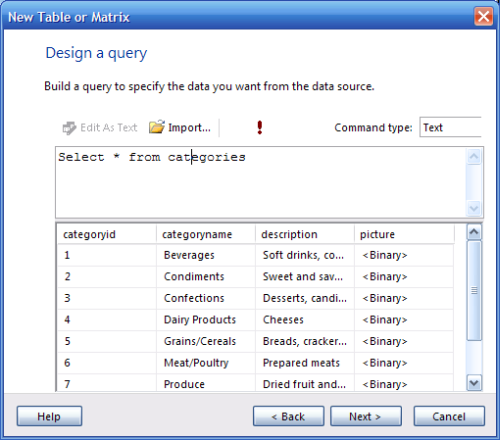Click the Condiments cell

click(x=206, y=277)
